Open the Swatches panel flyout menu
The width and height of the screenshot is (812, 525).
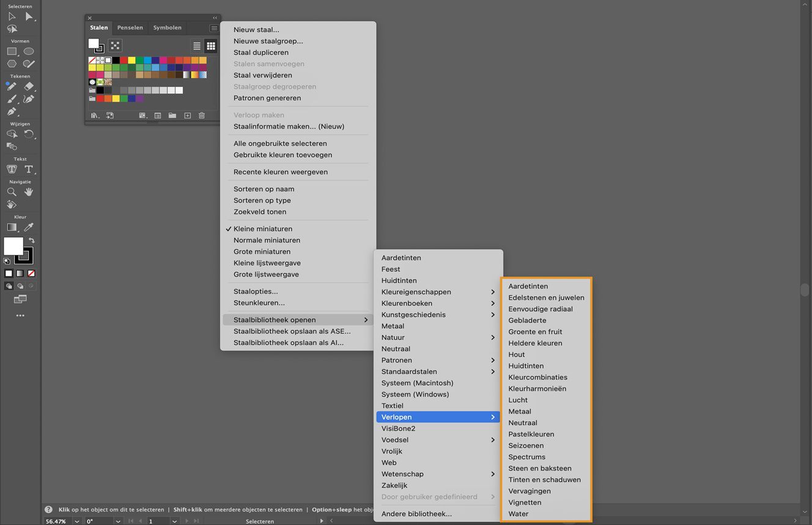click(x=213, y=28)
